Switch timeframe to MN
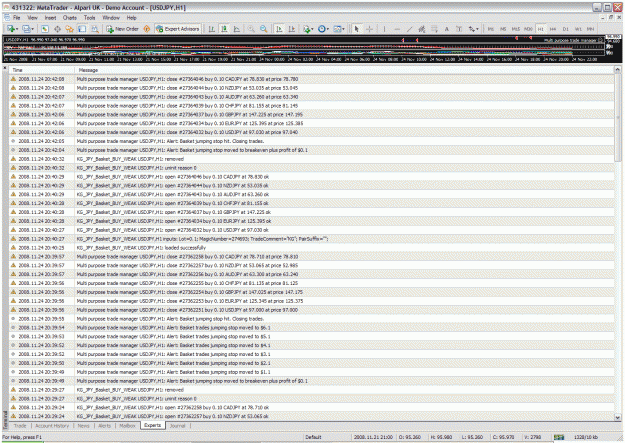The width and height of the screenshot is (625, 443). (x=590, y=29)
